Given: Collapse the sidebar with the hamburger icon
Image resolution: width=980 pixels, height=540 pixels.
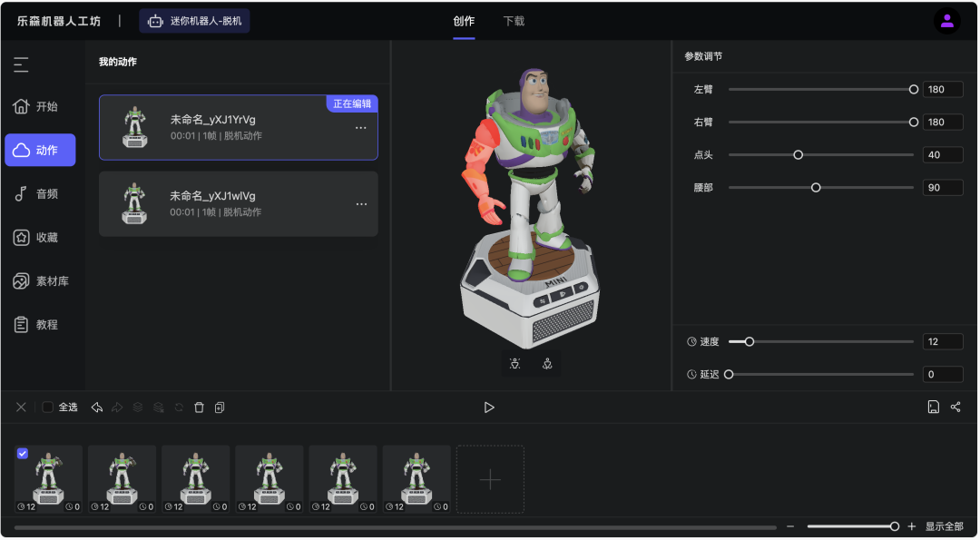Looking at the screenshot, I should 21,64.
